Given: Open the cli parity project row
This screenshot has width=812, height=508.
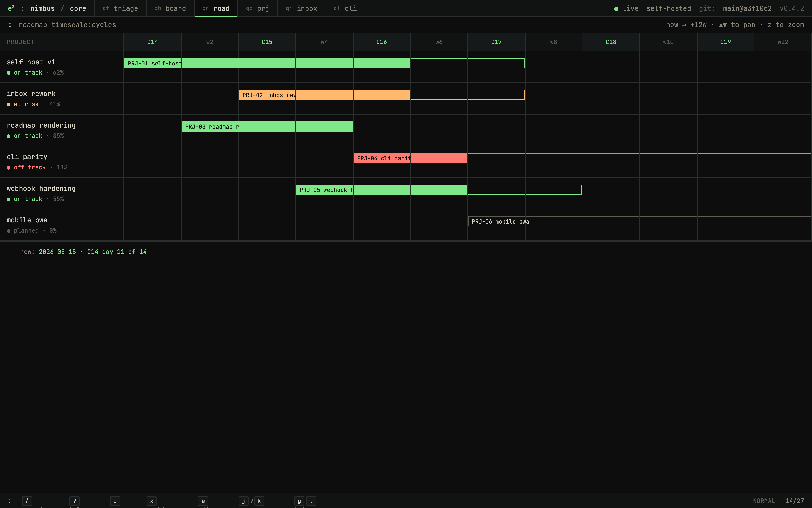Looking at the screenshot, I should tap(62, 162).
